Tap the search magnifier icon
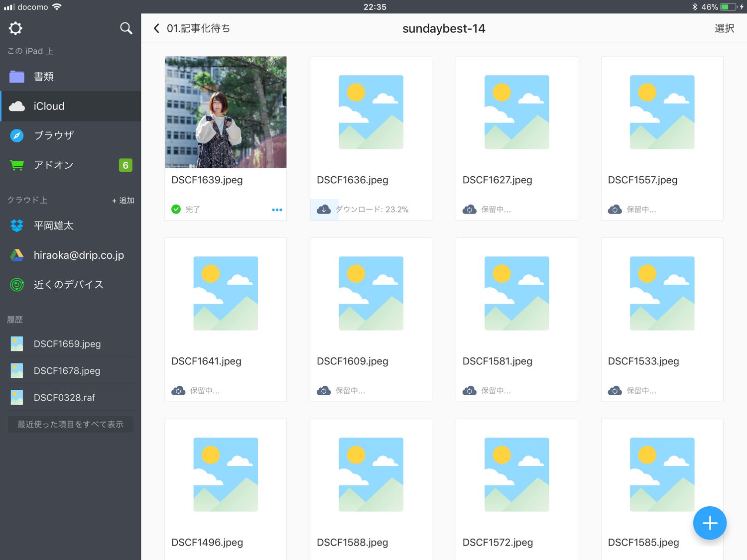This screenshot has width=747, height=560. pyautogui.click(x=126, y=28)
